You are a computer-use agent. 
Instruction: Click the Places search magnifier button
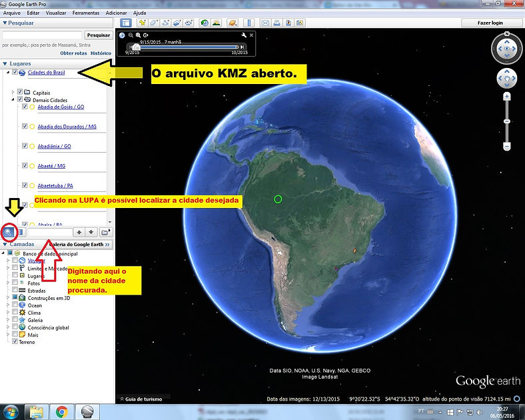(x=8, y=232)
